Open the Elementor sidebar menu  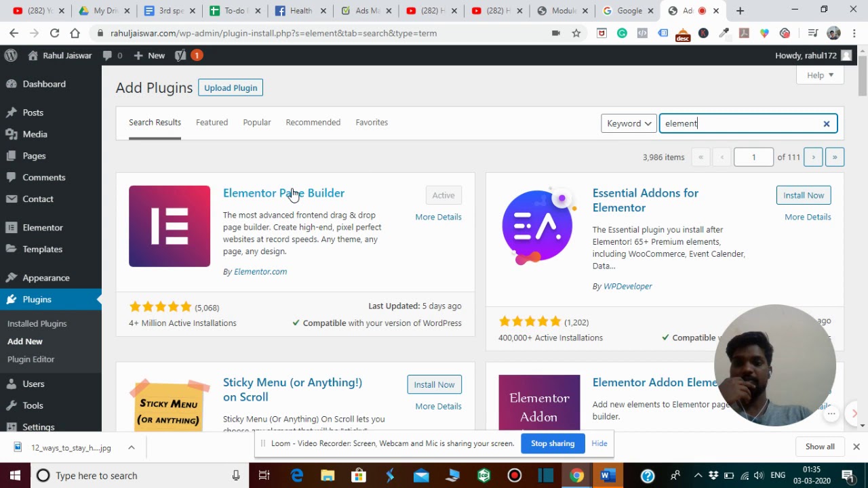(x=43, y=228)
